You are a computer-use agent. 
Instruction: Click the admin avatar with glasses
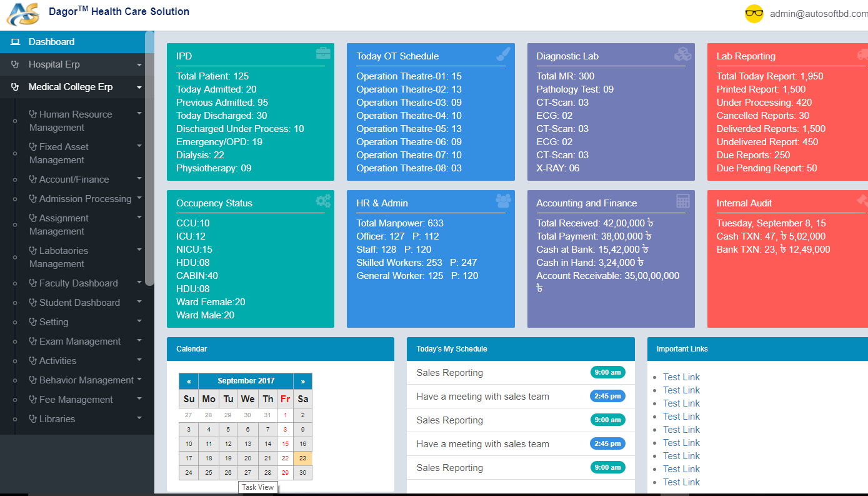point(754,14)
